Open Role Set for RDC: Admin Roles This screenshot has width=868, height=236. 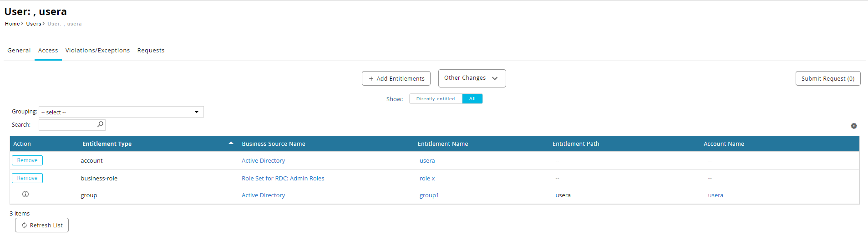(283, 179)
